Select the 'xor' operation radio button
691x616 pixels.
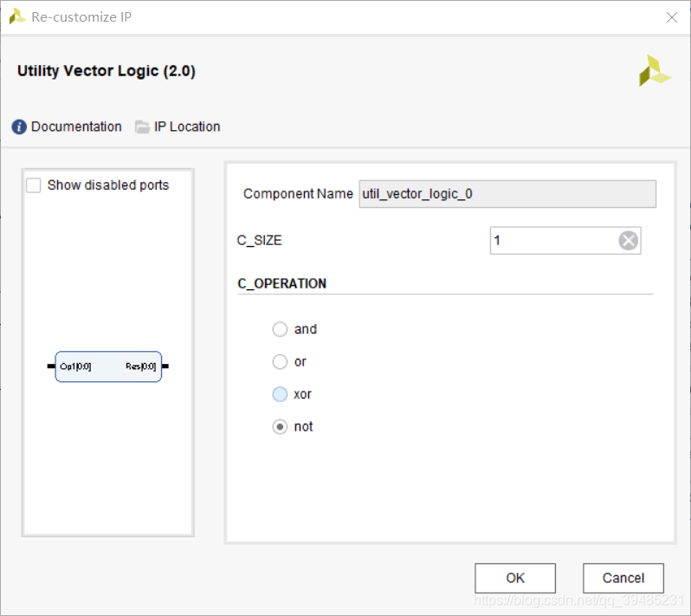tap(280, 394)
